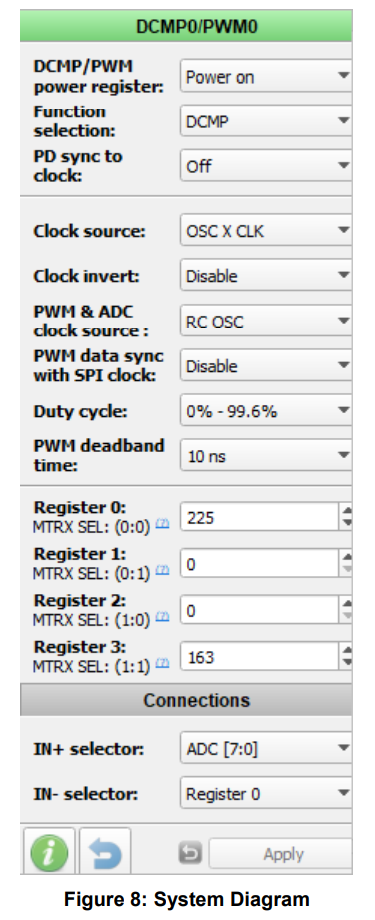Change the Clock source dropdown
375x920 pixels.
[266, 231]
